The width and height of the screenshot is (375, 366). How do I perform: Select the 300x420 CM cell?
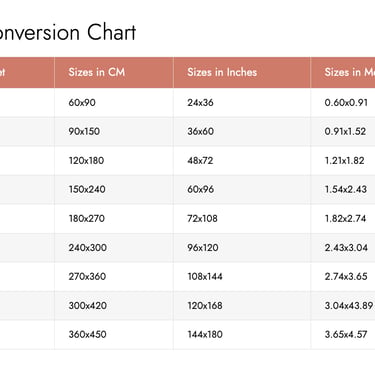pos(114,306)
